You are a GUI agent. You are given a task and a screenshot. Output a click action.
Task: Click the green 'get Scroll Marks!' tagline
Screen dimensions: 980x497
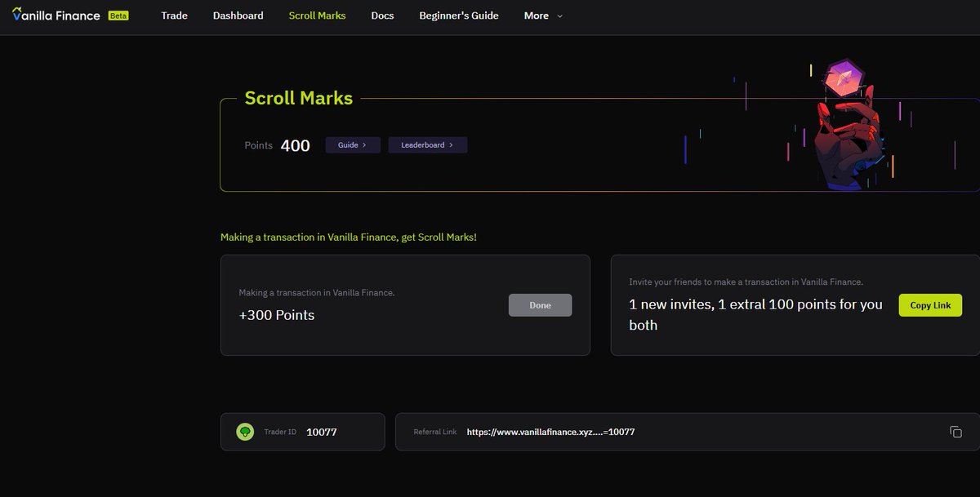(349, 237)
